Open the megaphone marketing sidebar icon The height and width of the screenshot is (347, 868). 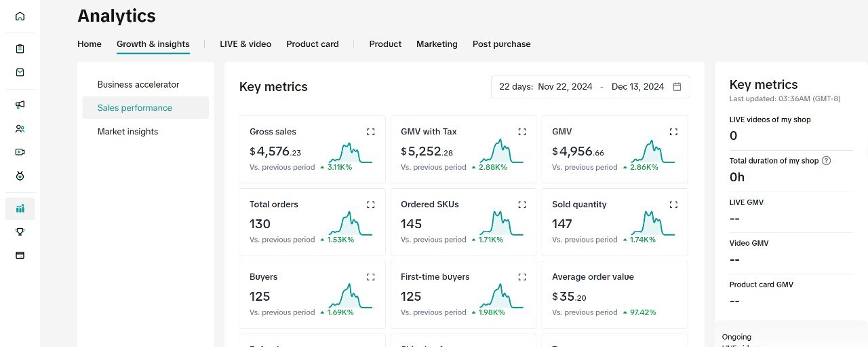[20, 105]
